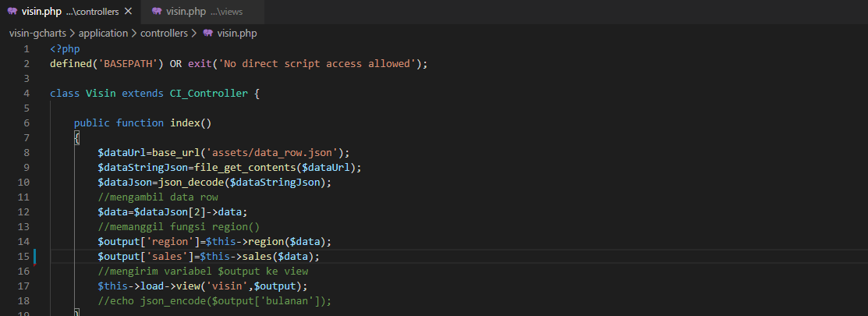Open the visin-gcharts breadcrumb folder
Screen dimensions: 868x316
click(38, 34)
